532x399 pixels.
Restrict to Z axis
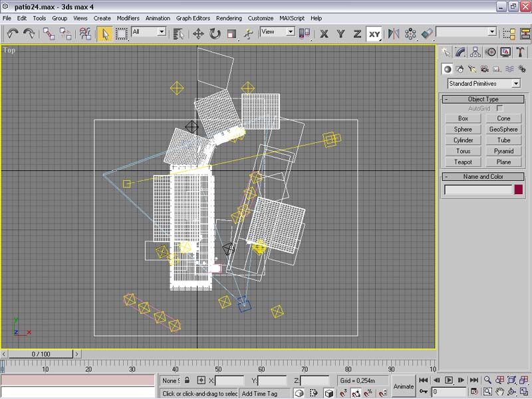tap(357, 34)
